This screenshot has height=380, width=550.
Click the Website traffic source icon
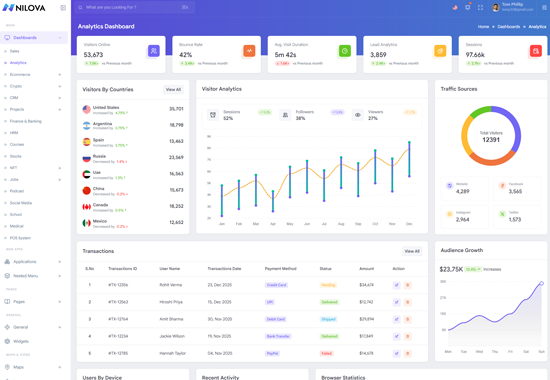(x=449, y=186)
